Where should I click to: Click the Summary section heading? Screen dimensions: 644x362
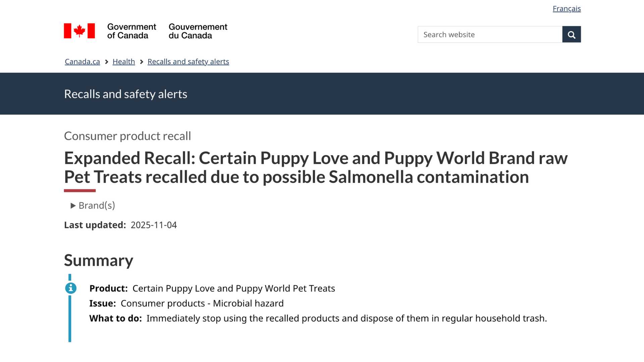(99, 260)
